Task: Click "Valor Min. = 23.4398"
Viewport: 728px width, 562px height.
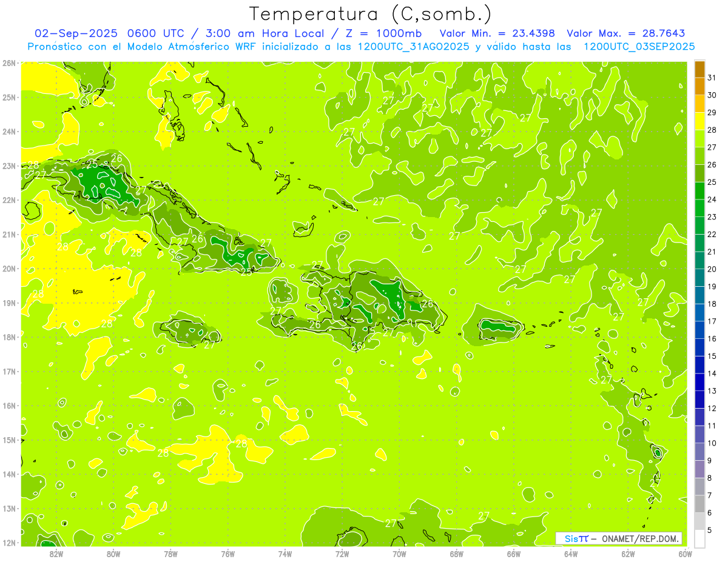Action: point(497,33)
